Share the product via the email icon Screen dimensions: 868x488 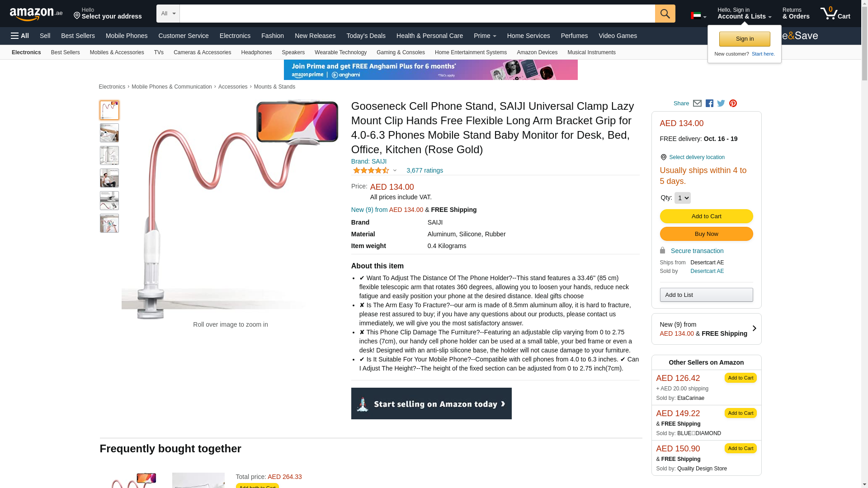coord(697,103)
